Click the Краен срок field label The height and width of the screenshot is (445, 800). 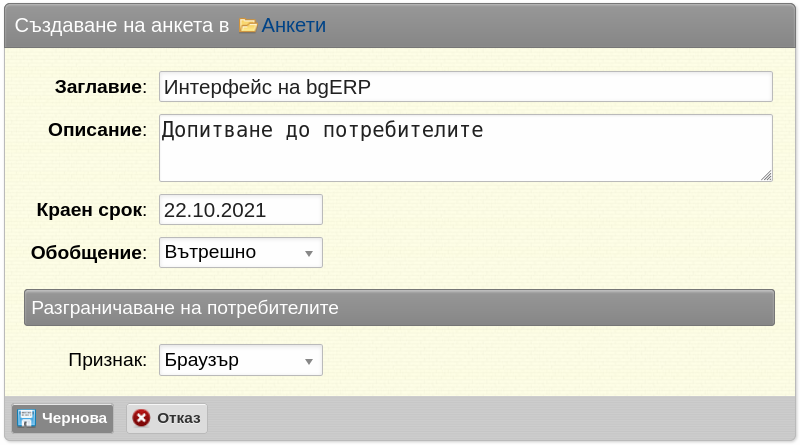click(x=91, y=210)
